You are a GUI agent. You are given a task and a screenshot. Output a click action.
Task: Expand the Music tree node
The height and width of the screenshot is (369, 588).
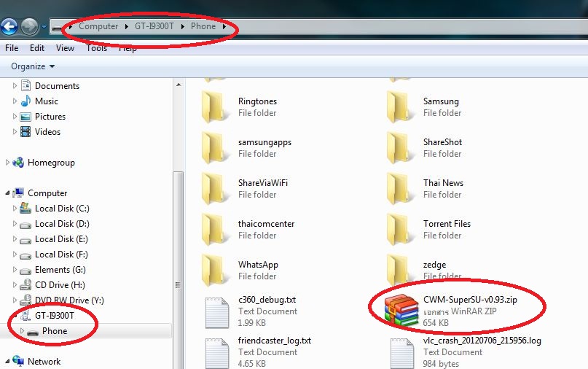point(15,101)
